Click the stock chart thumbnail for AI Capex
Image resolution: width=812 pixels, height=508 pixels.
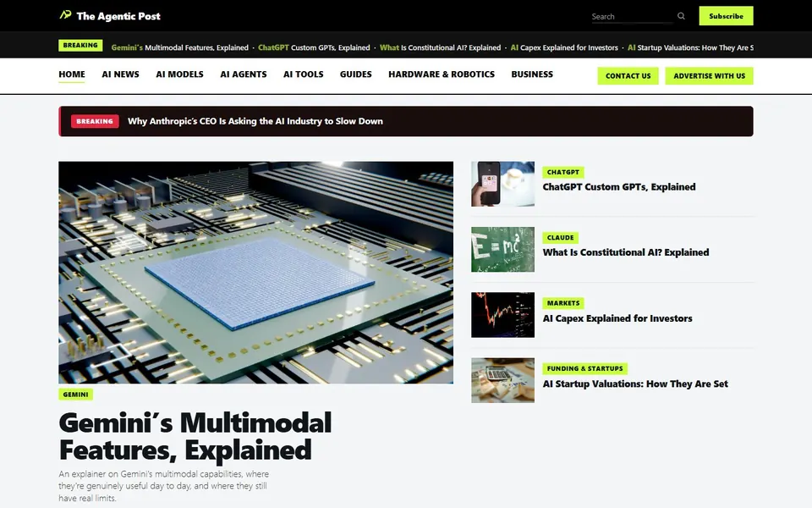(x=502, y=315)
